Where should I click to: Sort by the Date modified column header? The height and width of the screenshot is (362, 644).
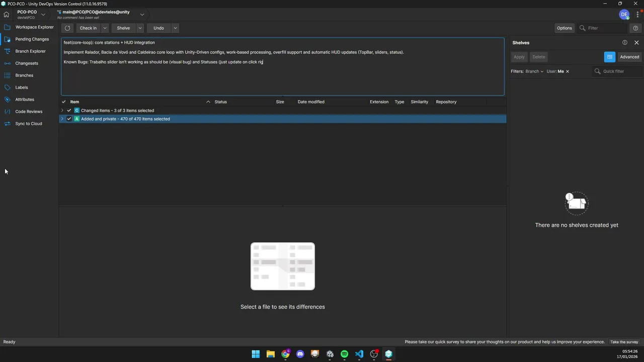click(311, 102)
